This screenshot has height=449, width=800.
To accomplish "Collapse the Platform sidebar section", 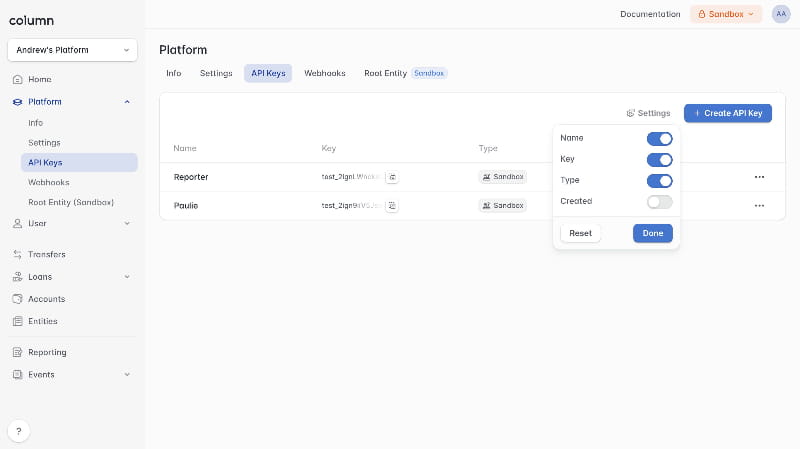I will [127, 102].
